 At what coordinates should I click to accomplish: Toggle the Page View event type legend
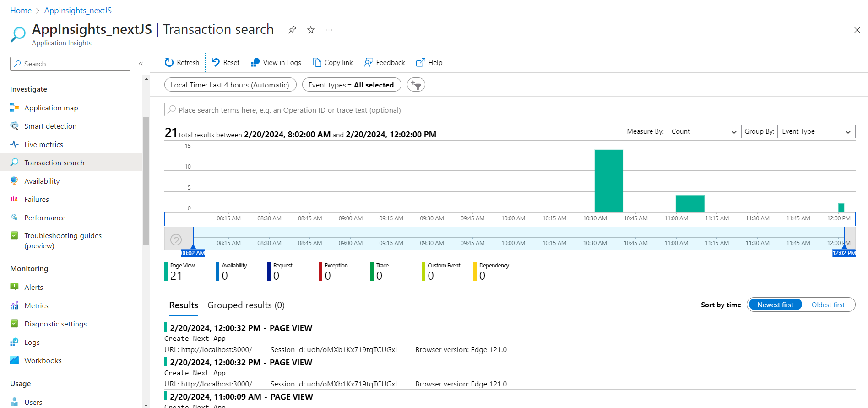point(180,272)
